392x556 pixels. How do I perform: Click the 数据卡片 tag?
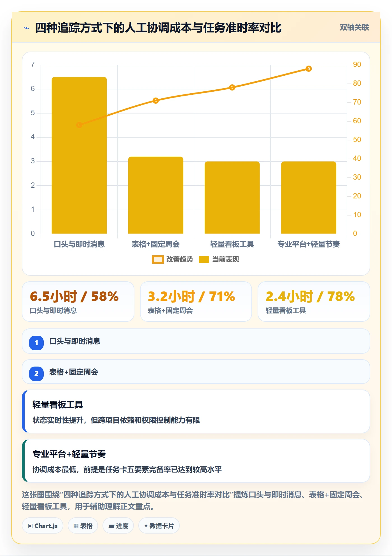[x=159, y=526]
